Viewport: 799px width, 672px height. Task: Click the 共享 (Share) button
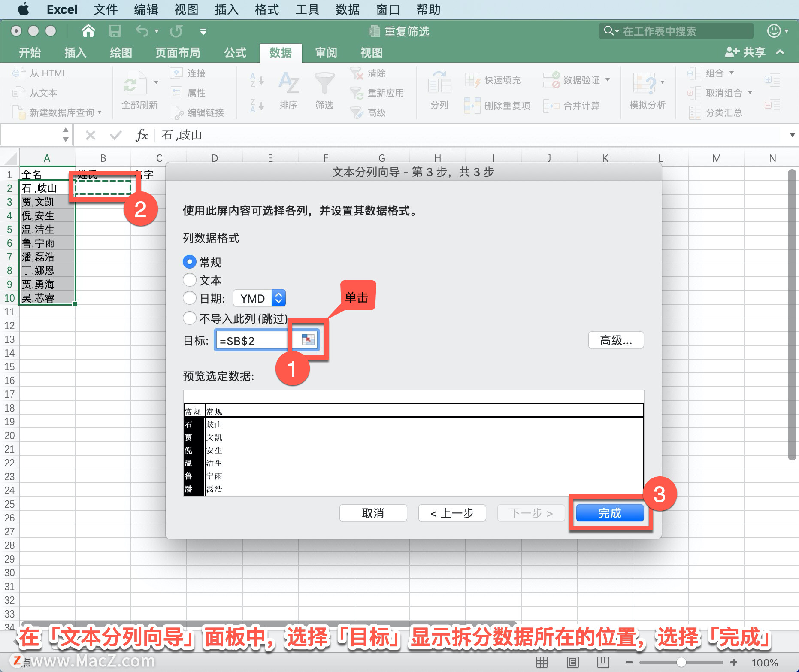(x=746, y=52)
